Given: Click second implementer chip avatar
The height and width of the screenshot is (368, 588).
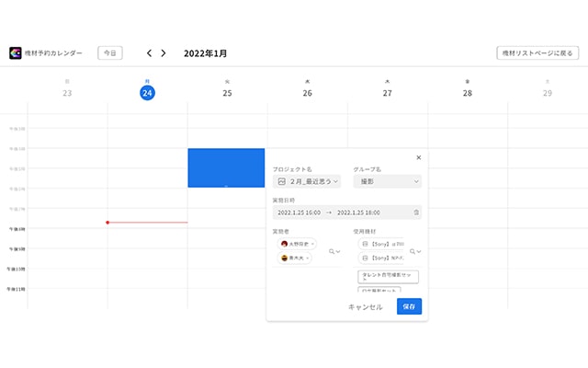Looking at the screenshot, I should coord(284,258).
